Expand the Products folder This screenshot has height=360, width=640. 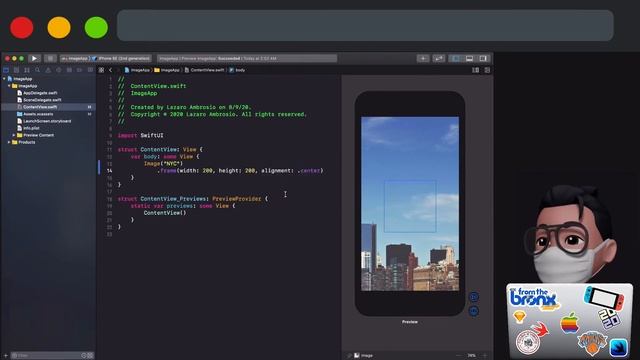[x=9, y=142]
